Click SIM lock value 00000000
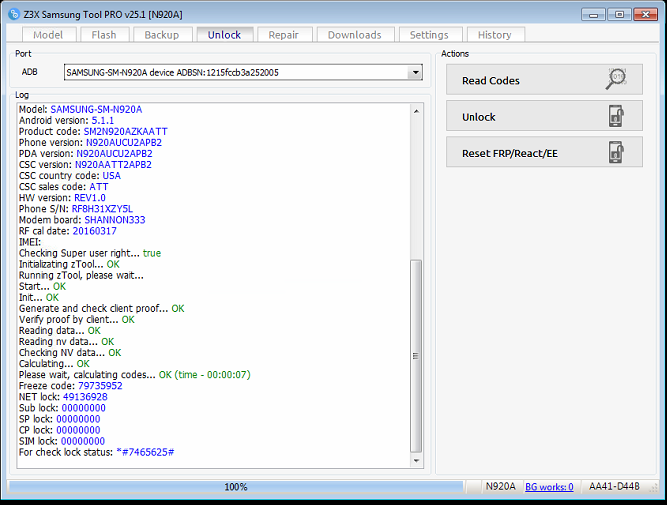667x505 pixels. coord(83,442)
